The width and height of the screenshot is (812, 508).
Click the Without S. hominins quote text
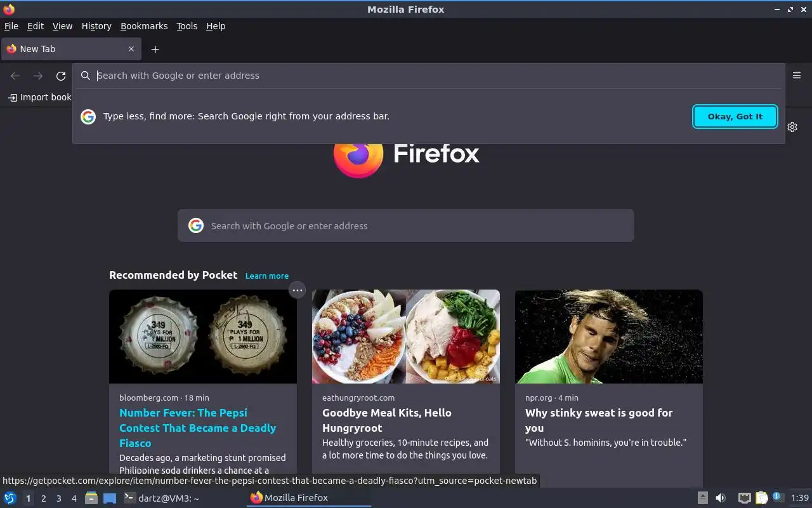(x=606, y=443)
